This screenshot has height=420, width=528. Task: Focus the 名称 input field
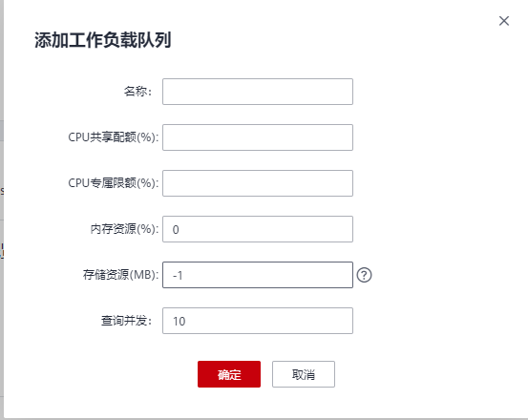258,92
